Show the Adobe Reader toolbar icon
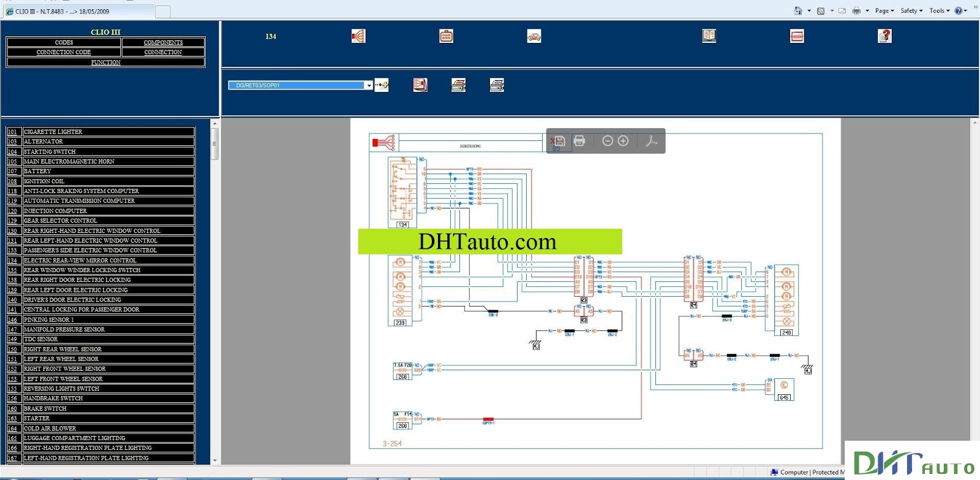The image size is (980, 480). click(651, 141)
